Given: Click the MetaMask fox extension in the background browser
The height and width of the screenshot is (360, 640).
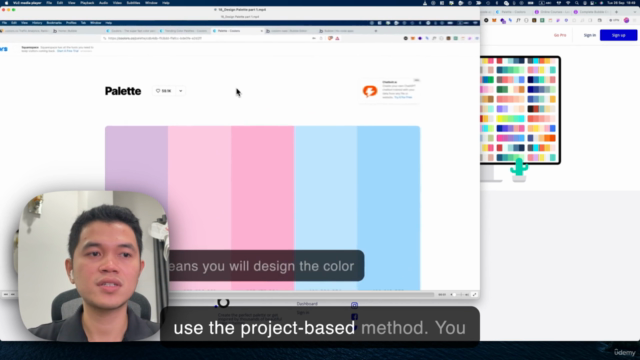Looking at the screenshot, I should pos(494,20).
